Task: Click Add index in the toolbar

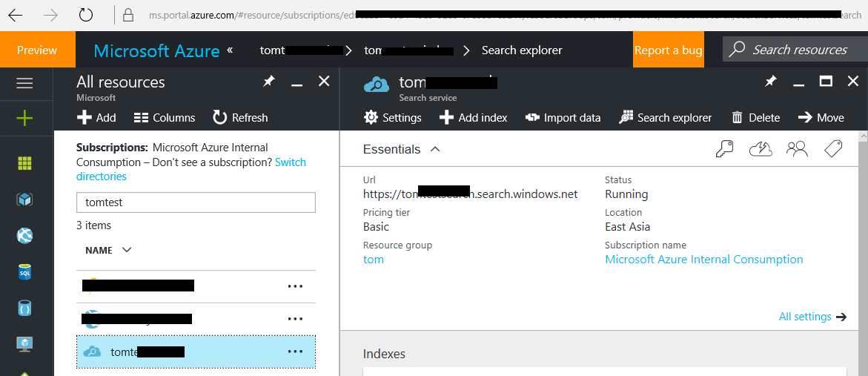Action: click(x=474, y=117)
